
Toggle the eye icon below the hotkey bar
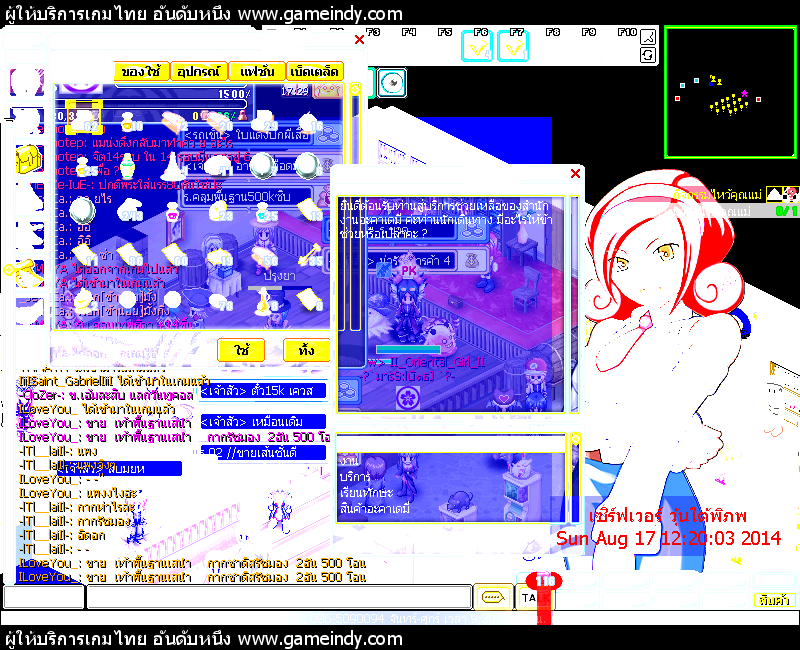[x=392, y=83]
